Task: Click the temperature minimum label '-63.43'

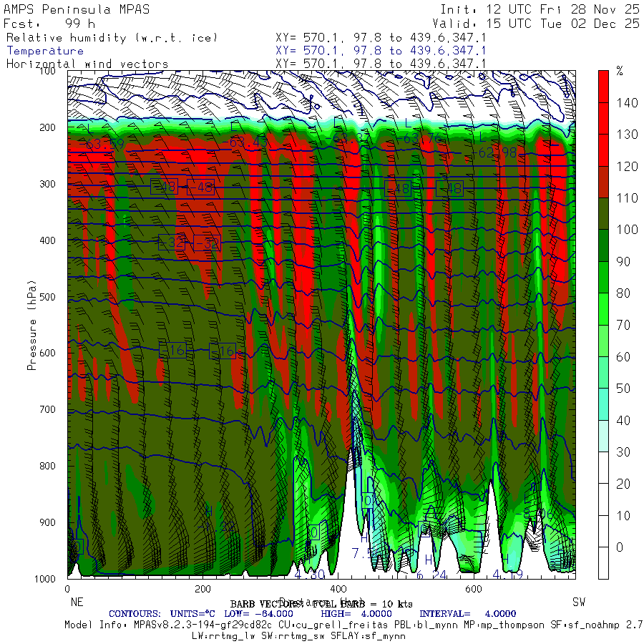Action: click(245, 142)
